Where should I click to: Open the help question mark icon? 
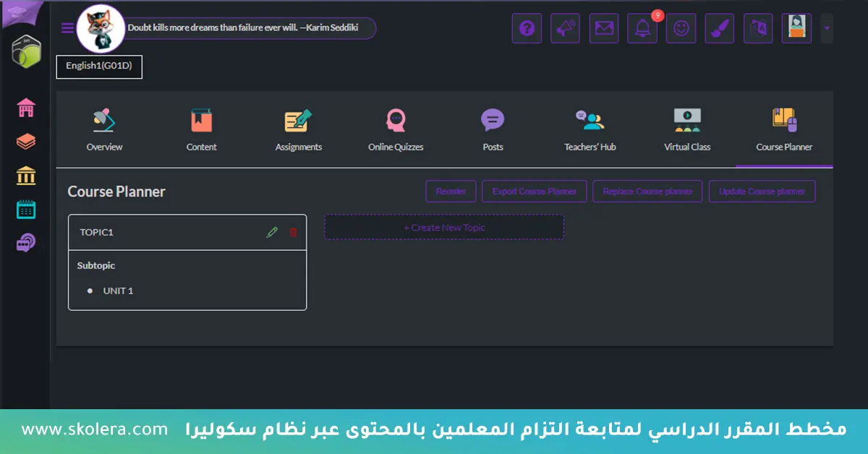tap(527, 27)
